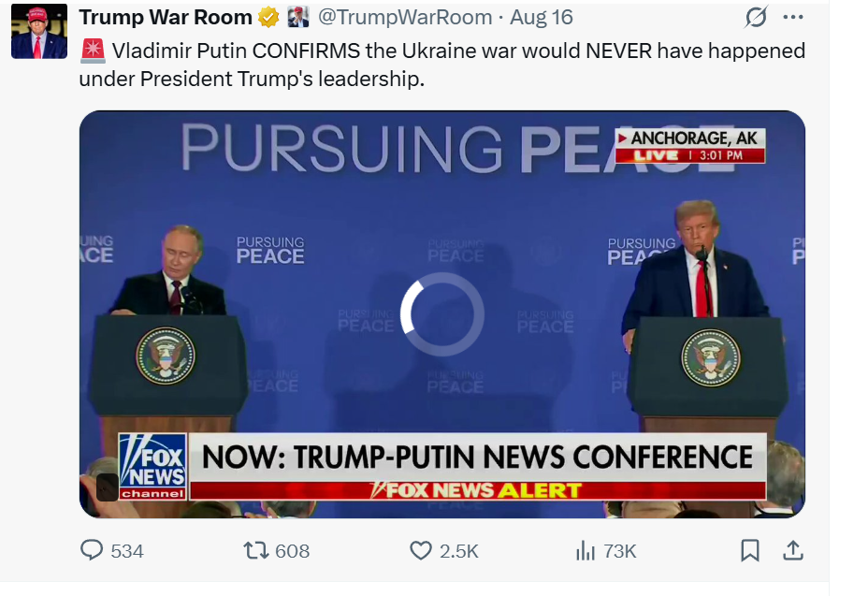868x596 pixels.
Task: Open the three-dot More options menu
Action: (x=793, y=17)
